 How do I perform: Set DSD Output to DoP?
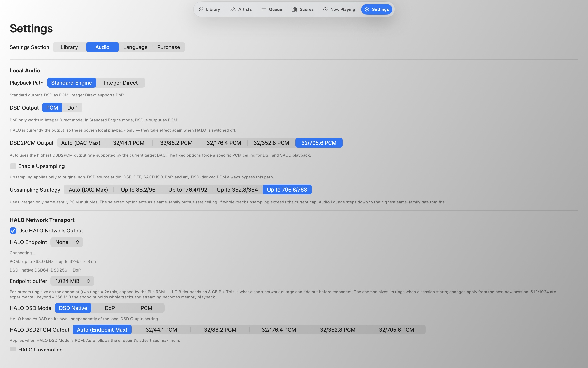click(72, 108)
